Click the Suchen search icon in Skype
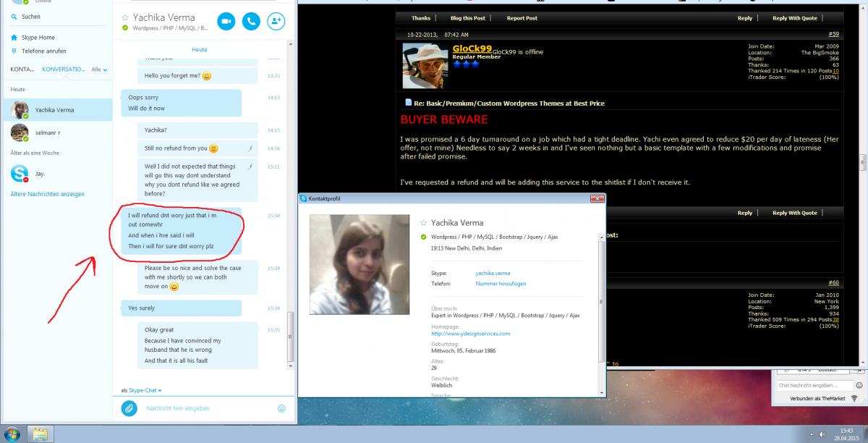The image size is (868, 443). (14, 17)
